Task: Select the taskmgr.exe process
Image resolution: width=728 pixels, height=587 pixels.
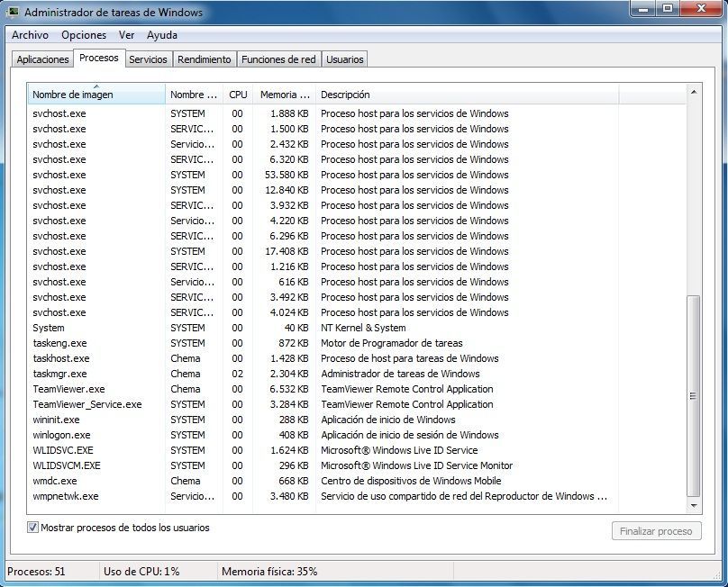Action: coord(323,374)
